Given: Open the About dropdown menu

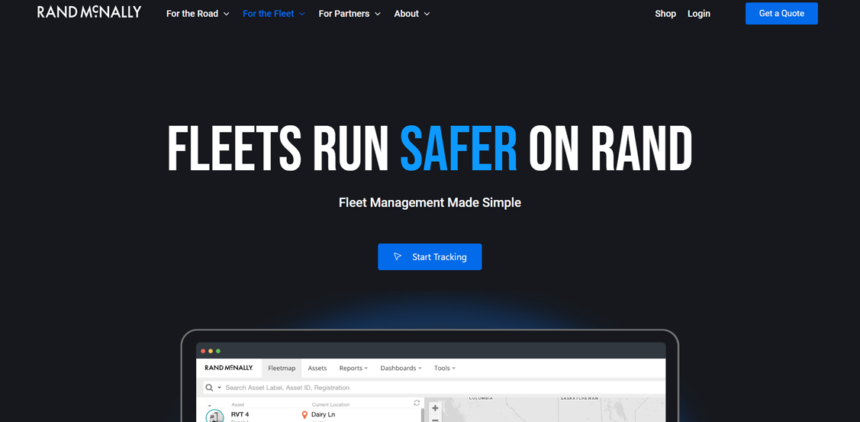Looking at the screenshot, I should point(412,14).
